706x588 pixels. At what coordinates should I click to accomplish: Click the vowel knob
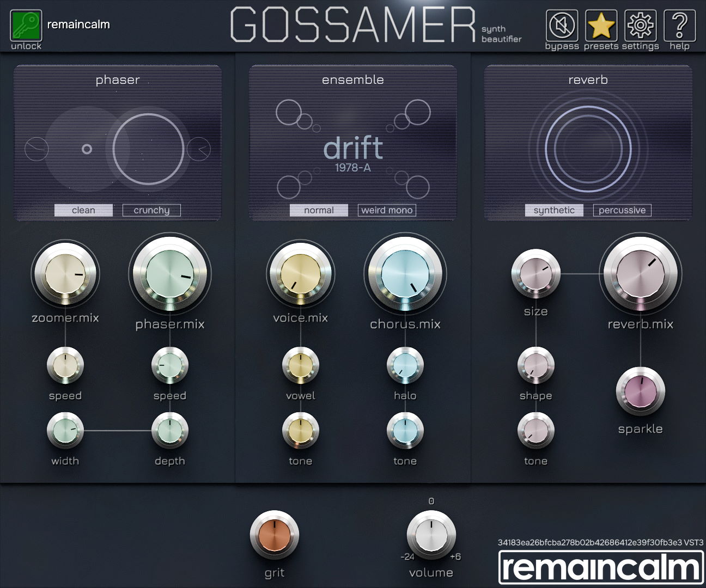(301, 365)
